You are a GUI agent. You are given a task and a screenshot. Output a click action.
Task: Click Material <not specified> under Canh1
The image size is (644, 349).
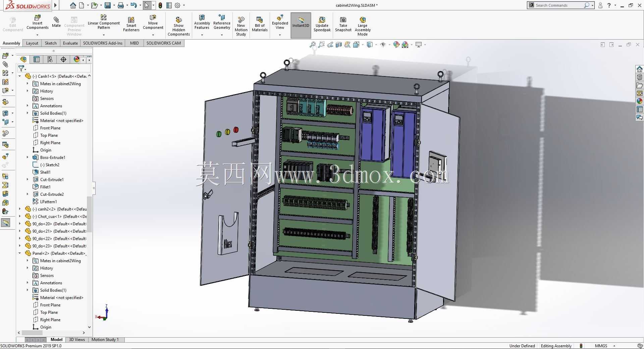[x=62, y=121]
